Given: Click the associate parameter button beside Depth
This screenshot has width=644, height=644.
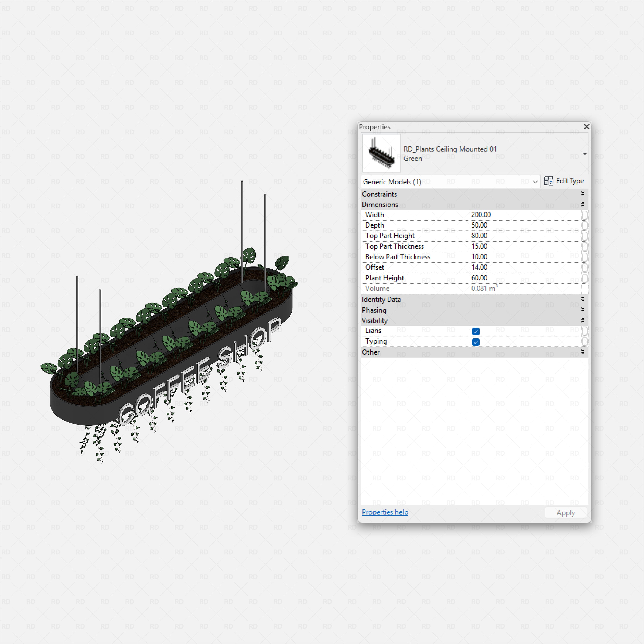Looking at the screenshot, I should coord(585,225).
